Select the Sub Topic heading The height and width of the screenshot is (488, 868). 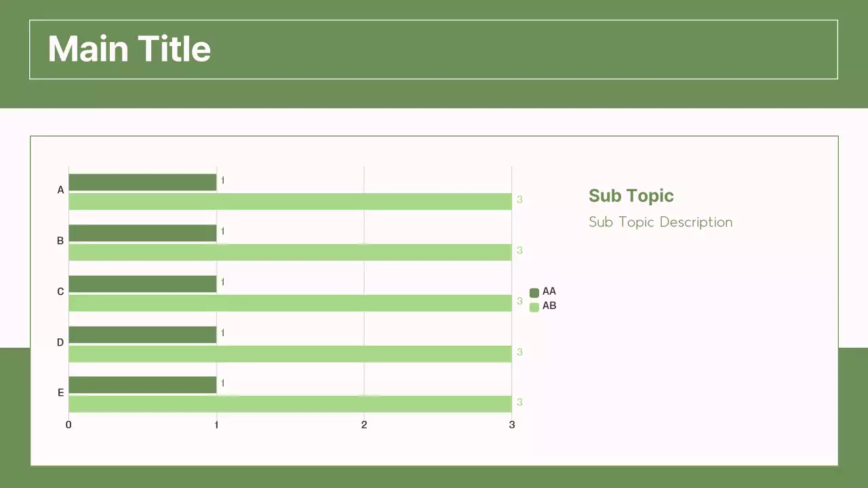(631, 196)
